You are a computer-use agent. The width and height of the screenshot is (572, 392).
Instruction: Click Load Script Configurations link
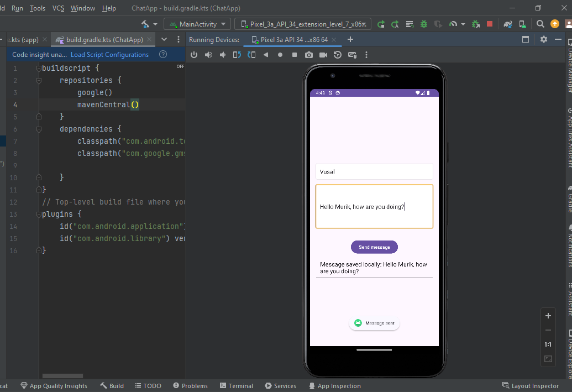tap(109, 55)
